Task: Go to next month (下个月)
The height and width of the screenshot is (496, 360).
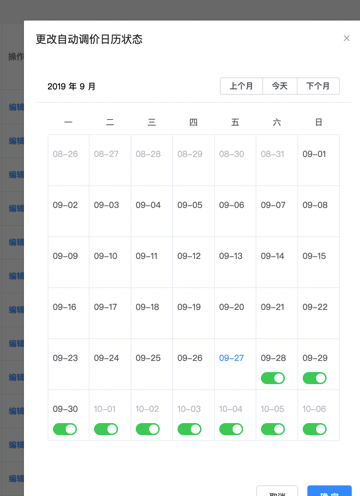Action: coord(318,86)
